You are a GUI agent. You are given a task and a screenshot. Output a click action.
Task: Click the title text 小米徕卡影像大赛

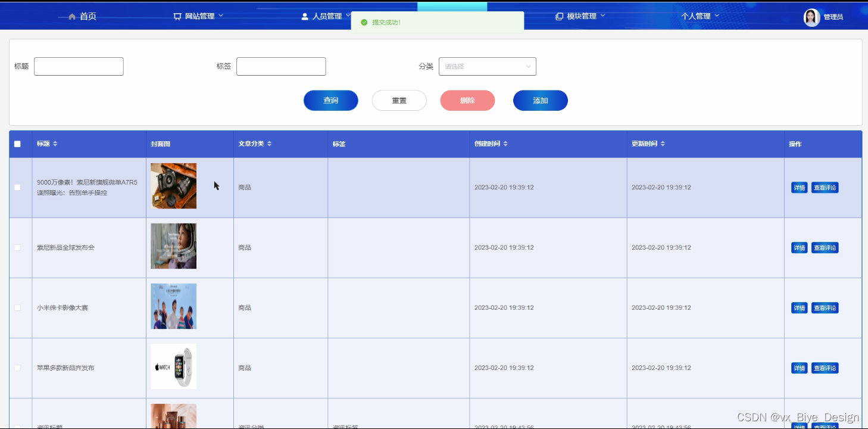pos(63,307)
